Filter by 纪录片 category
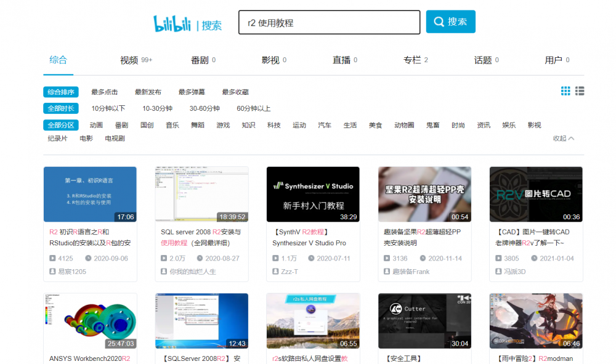This screenshot has width=616, height=364. [58, 138]
